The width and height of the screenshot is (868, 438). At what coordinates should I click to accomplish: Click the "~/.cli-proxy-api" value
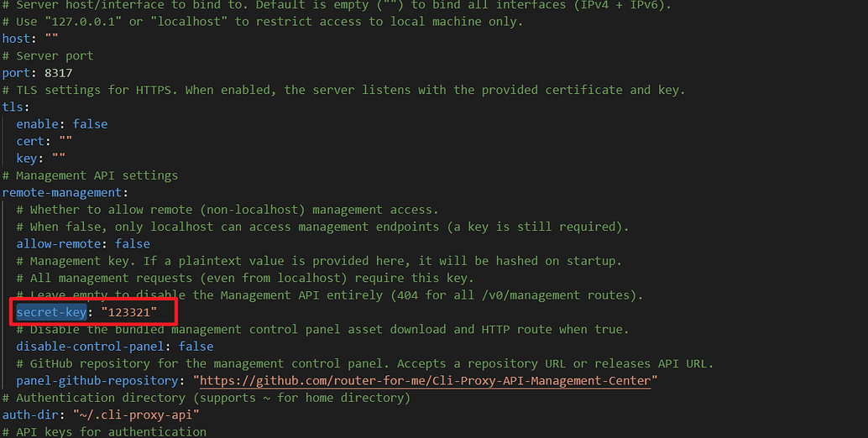(136, 415)
